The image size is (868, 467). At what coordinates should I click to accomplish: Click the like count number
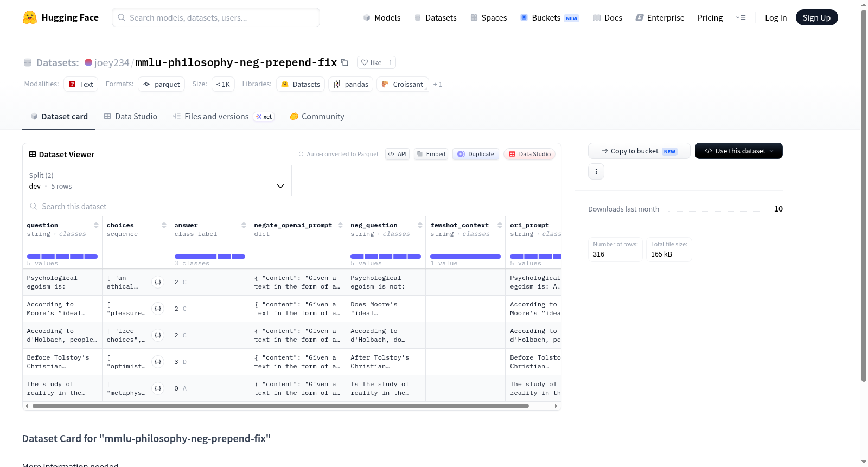coord(391,62)
